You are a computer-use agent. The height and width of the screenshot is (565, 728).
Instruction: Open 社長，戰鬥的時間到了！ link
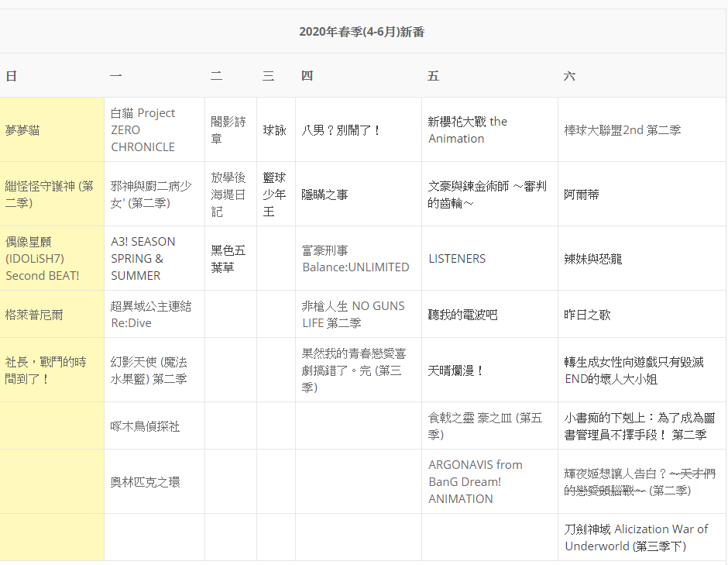tap(46, 370)
